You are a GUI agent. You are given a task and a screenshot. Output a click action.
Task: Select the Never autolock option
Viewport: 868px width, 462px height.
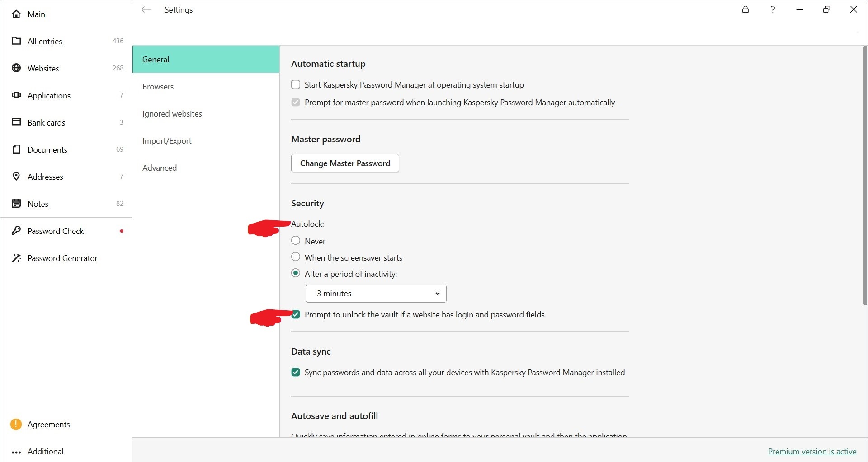[296, 241]
